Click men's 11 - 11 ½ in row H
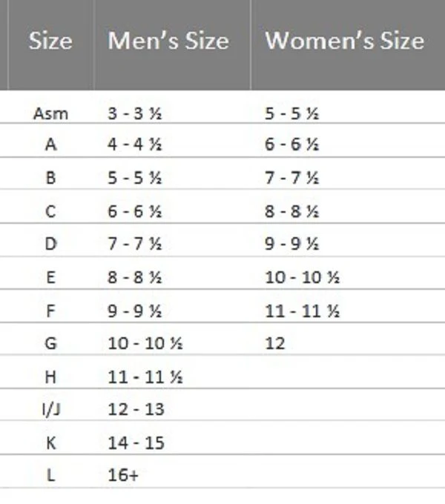This screenshot has height=504, width=445. coord(145,377)
